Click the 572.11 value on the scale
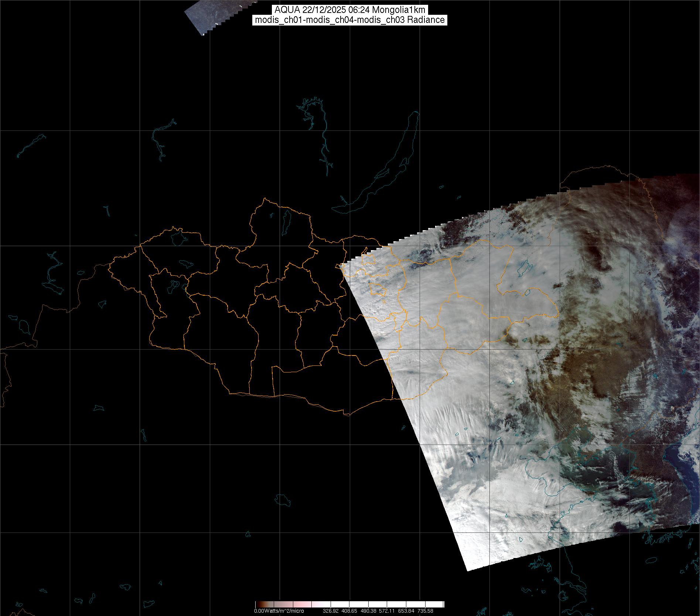 pos(387,611)
